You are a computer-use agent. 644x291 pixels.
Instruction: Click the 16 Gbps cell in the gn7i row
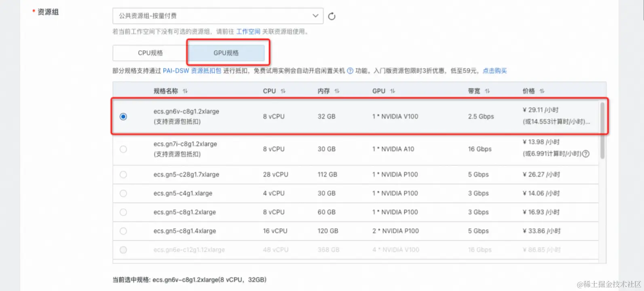click(480, 149)
